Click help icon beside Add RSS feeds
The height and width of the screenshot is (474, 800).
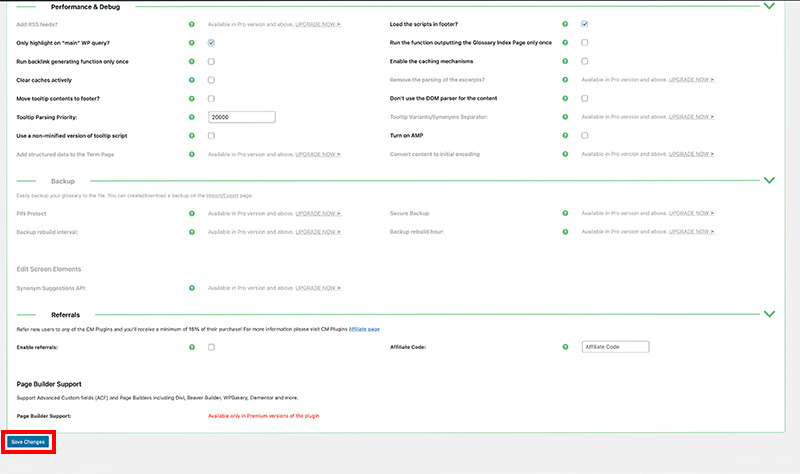tap(192, 23)
